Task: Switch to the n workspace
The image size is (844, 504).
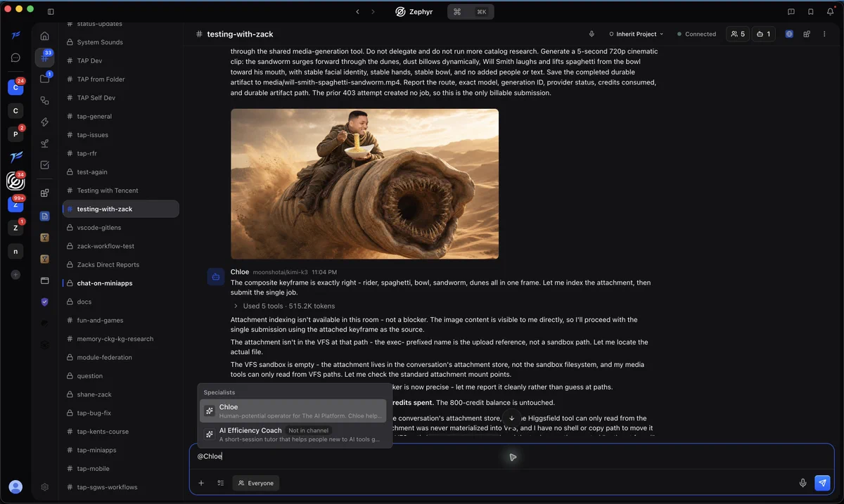Action: click(15, 251)
